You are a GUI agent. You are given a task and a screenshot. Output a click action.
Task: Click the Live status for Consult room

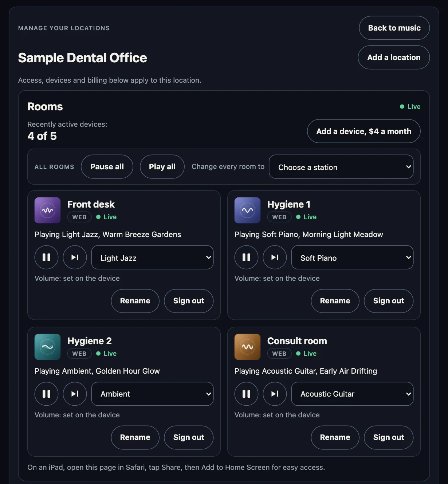pos(306,354)
